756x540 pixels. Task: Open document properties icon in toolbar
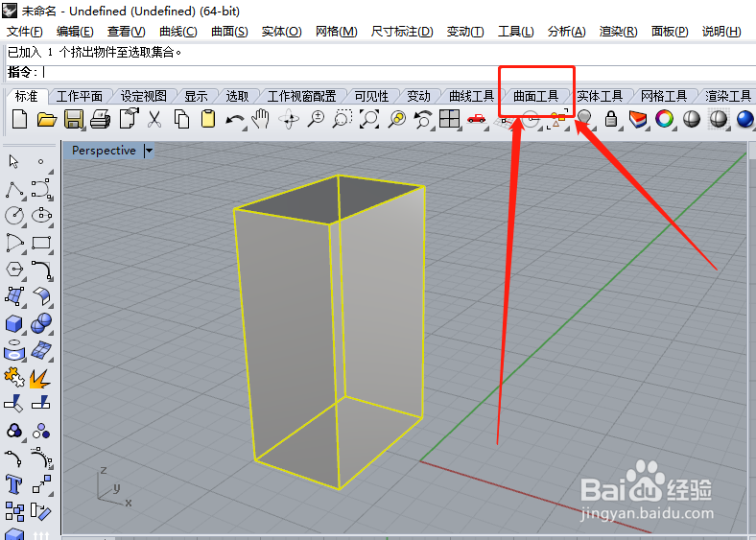[129, 119]
